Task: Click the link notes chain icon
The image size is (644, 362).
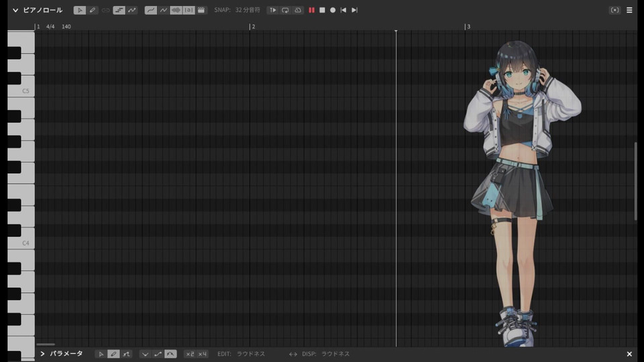Action: tap(105, 10)
